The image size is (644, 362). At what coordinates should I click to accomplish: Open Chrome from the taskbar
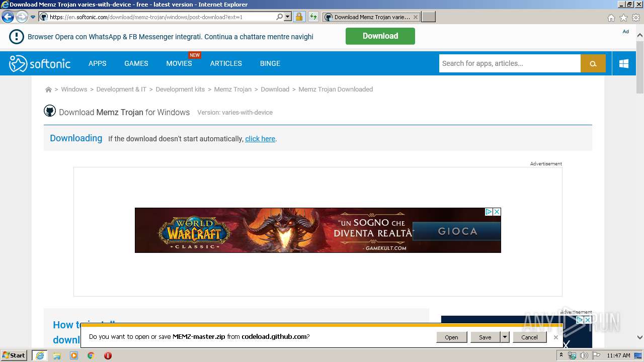(x=91, y=355)
